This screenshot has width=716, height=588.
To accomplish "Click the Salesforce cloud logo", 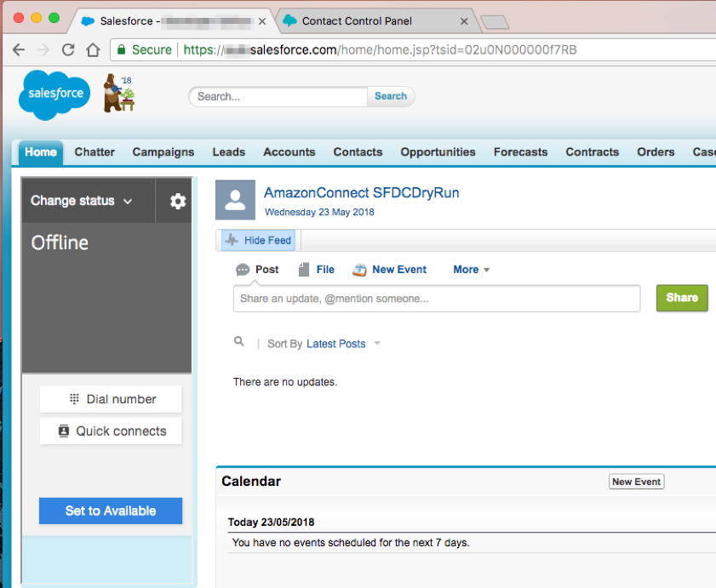I will click(54, 95).
